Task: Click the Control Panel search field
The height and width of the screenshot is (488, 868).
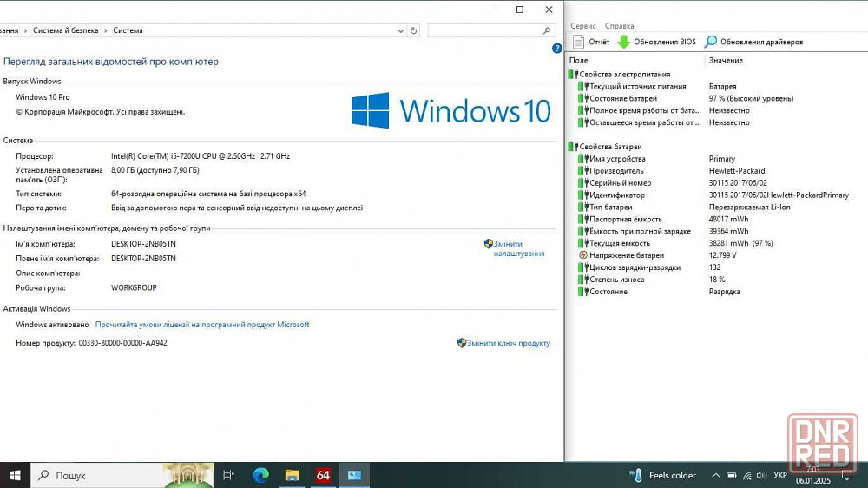Action: click(490, 31)
